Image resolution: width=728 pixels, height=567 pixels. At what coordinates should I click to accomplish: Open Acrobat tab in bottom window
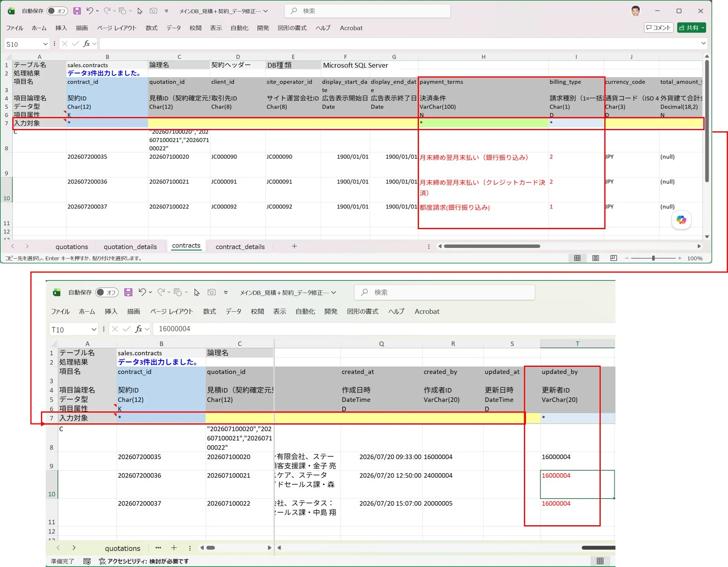(x=427, y=312)
